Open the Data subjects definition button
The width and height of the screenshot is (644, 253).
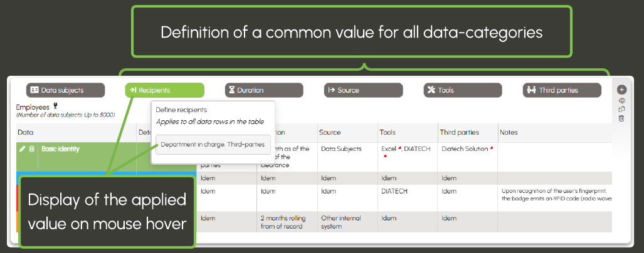click(65, 90)
